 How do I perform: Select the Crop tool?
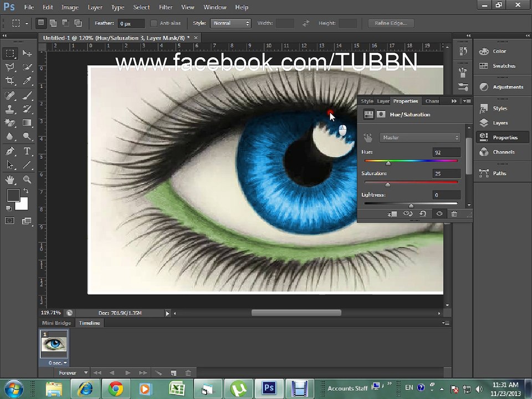10,80
